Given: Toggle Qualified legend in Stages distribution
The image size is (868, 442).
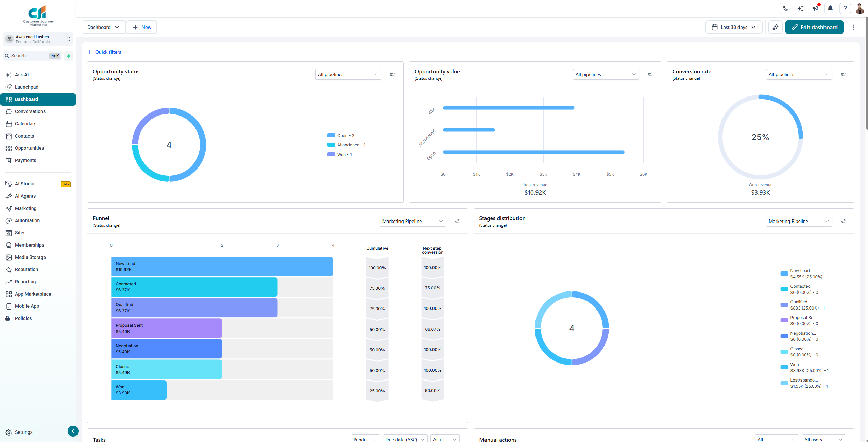Looking at the screenshot, I should pos(803,305).
